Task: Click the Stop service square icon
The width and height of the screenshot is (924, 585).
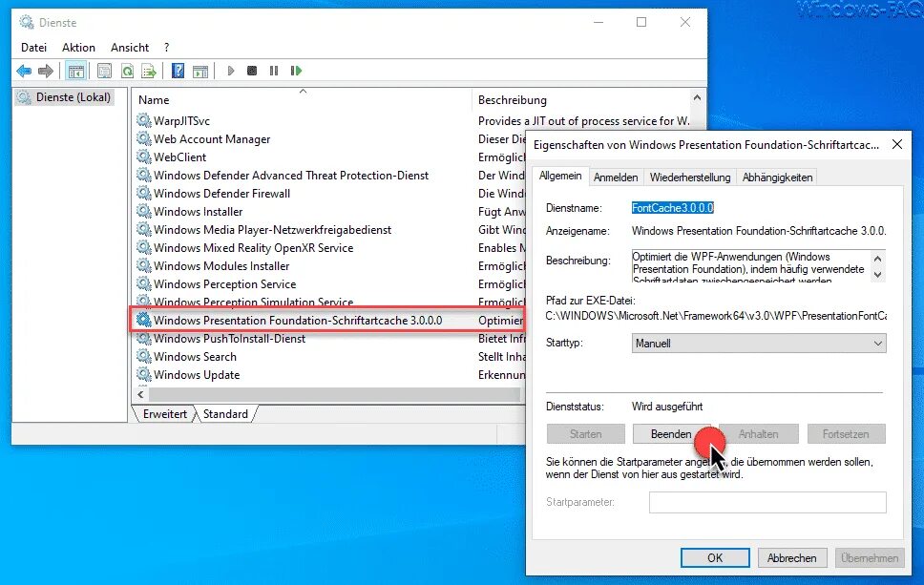Action: pyautogui.click(x=252, y=71)
